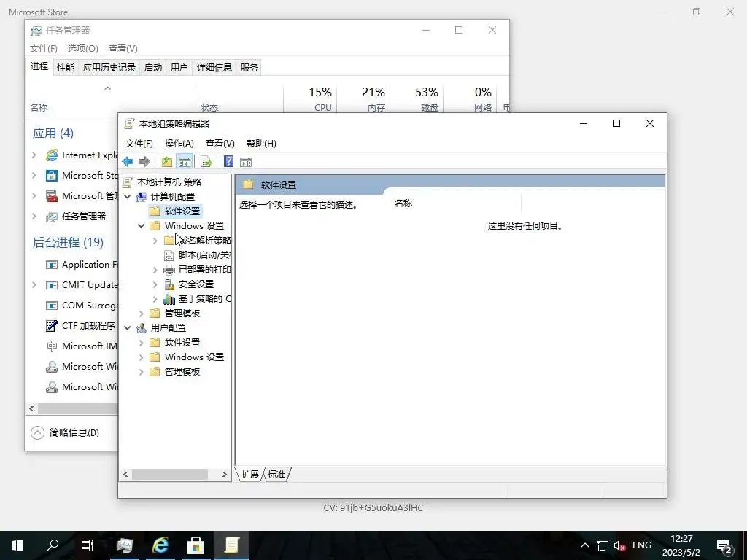The image size is (747, 560).
Task: Click tree pane horizontal scrollbar right arrow
Action: [225, 474]
